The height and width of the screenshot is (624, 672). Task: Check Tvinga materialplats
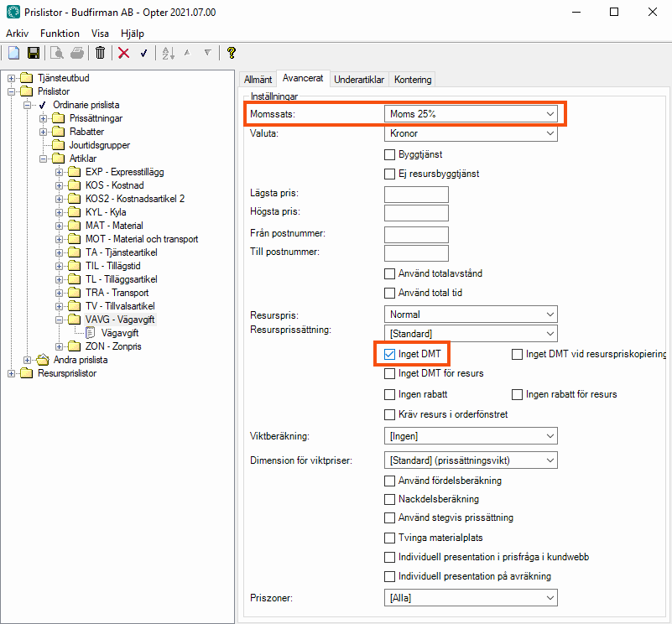coord(389,538)
